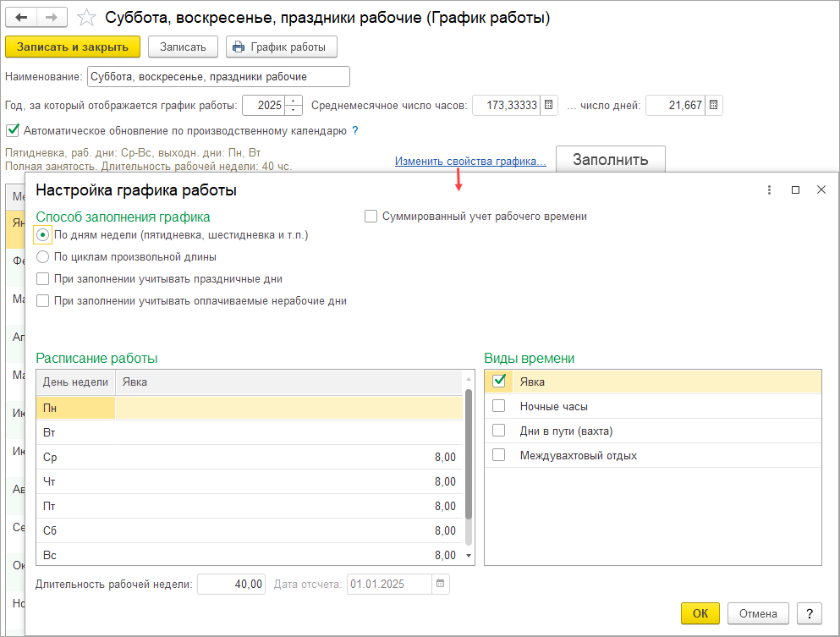Viewport: 840px width, 637px height.
Task: Increase the year with stepper up arrow
Action: click(294, 102)
